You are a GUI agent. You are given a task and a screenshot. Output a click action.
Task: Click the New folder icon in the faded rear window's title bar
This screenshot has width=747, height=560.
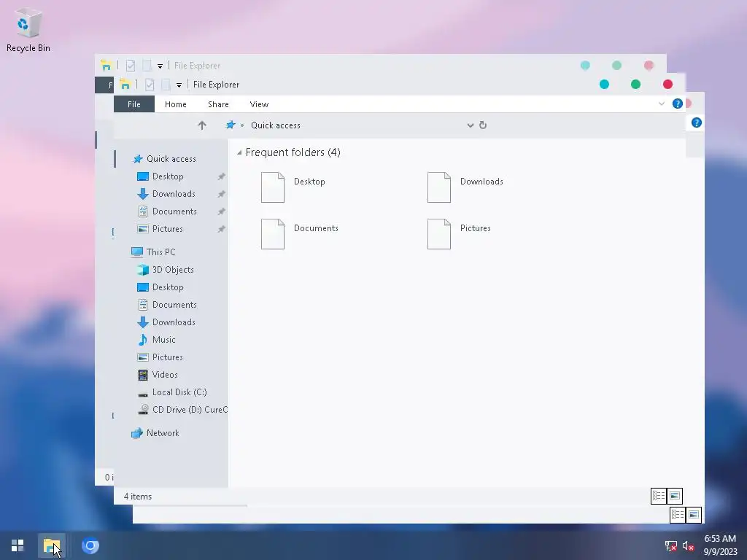tap(147, 65)
